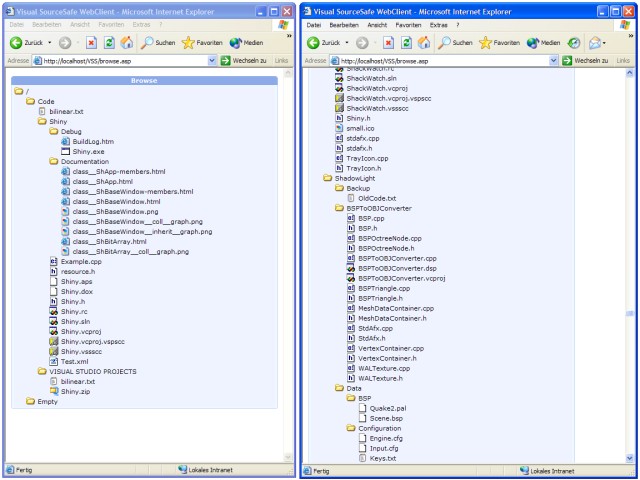Viewport: 640px width, 480px height.
Task: Open Suchen search in left window
Action: click(x=158, y=42)
